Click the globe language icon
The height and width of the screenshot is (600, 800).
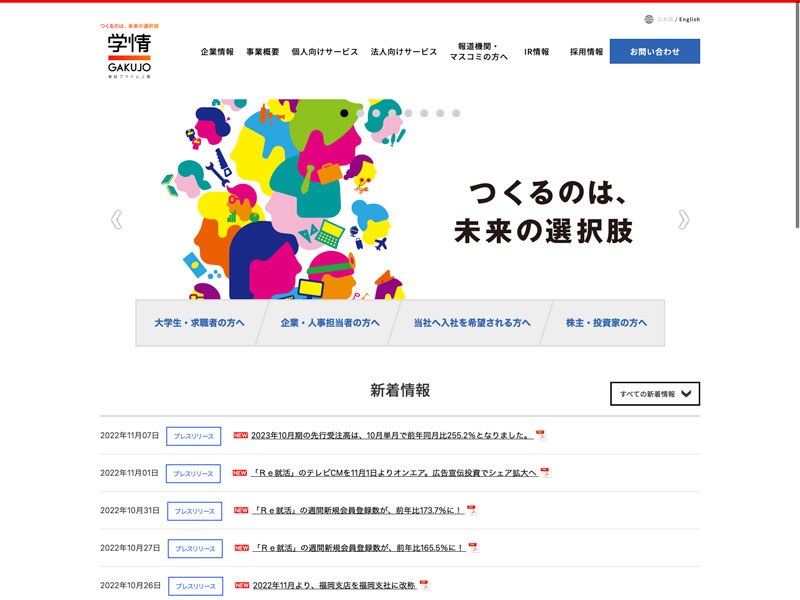coord(649,19)
